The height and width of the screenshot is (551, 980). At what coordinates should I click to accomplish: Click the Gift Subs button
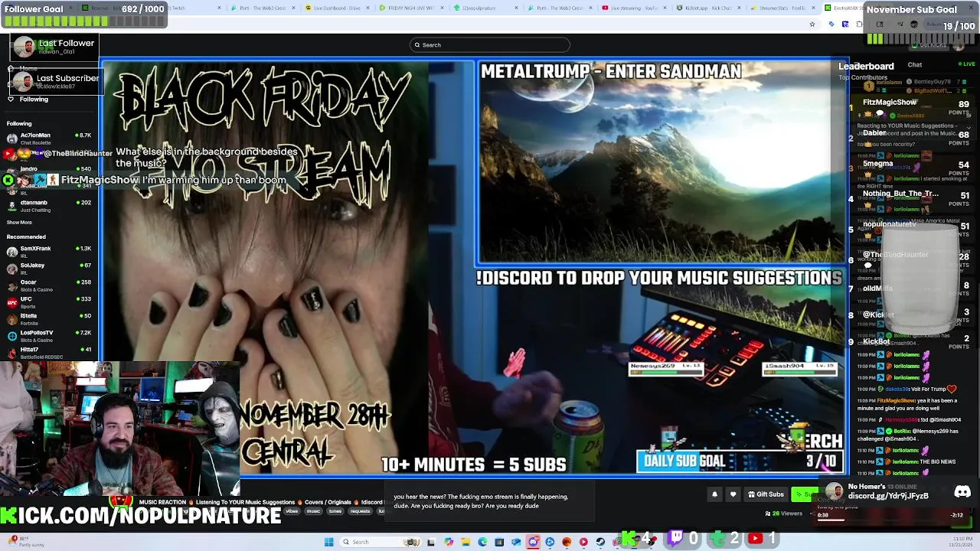pyautogui.click(x=766, y=494)
